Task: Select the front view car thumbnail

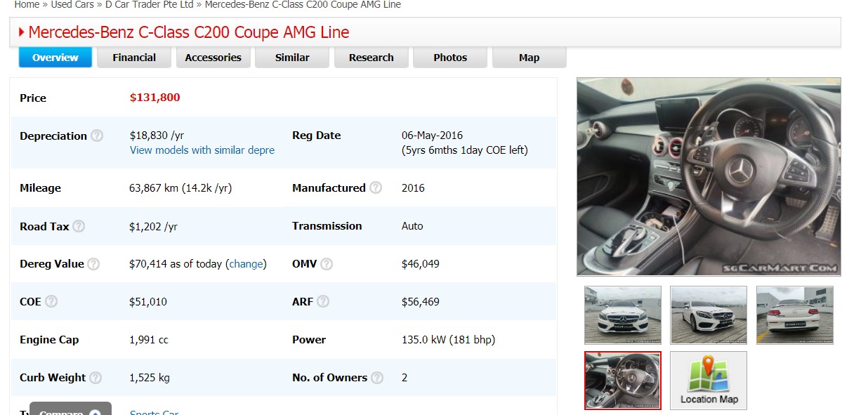Action: tap(623, 315)
